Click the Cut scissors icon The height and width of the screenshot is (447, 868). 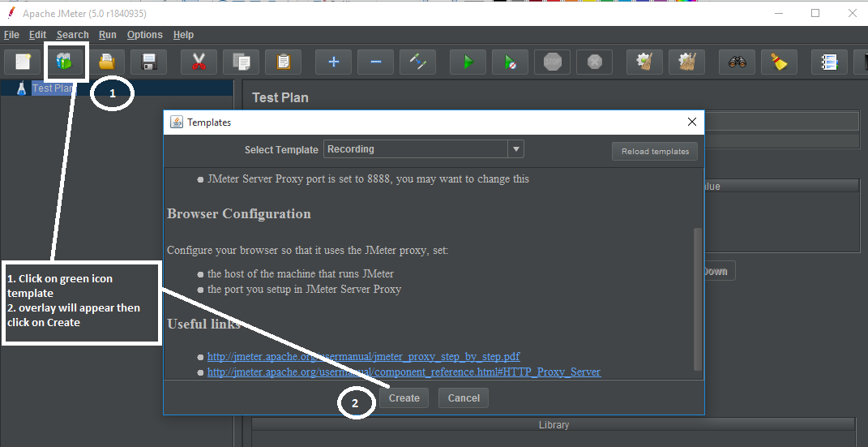199,62
